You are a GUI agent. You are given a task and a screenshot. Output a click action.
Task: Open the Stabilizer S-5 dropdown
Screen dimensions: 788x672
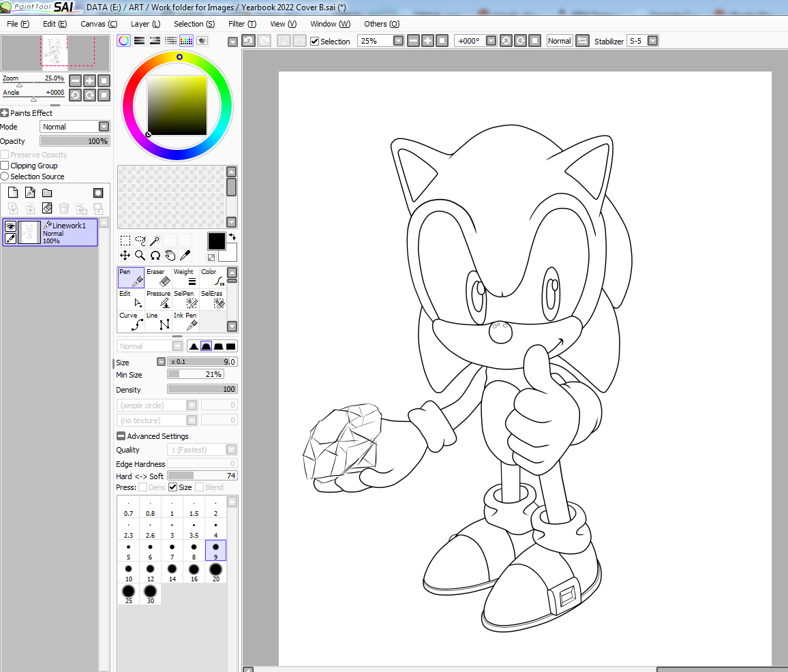(652, 41)
